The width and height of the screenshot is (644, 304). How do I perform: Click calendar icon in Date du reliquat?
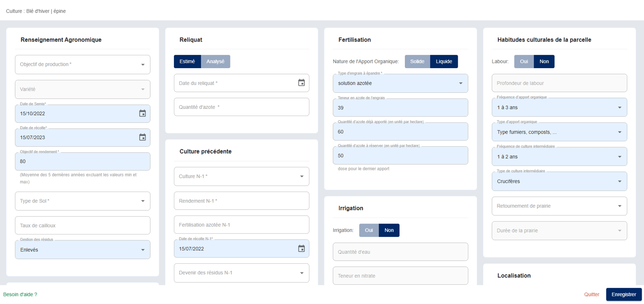pyautogui.click(x=301, y=83)
